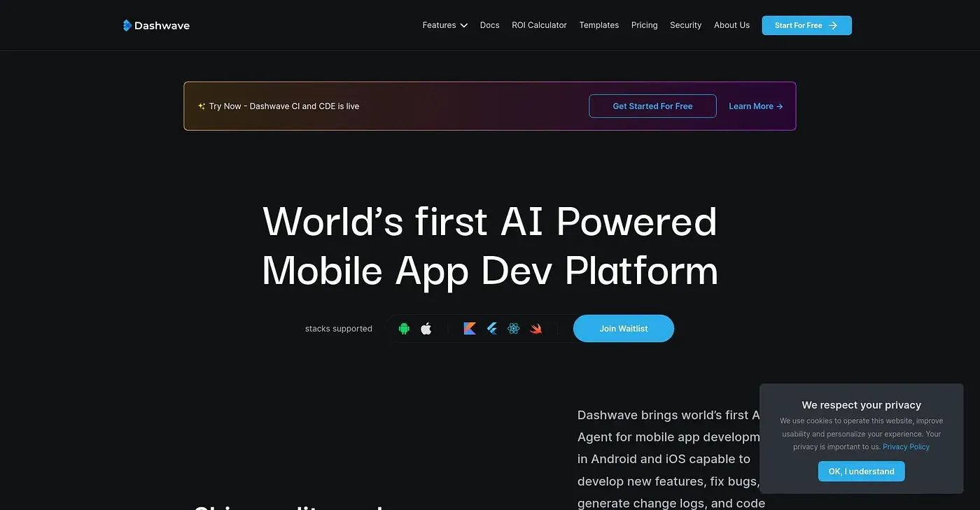The height and width of the screenshot is (510, 980).
Task: Click the Swift stack icon
Action: tap(536, 329)
